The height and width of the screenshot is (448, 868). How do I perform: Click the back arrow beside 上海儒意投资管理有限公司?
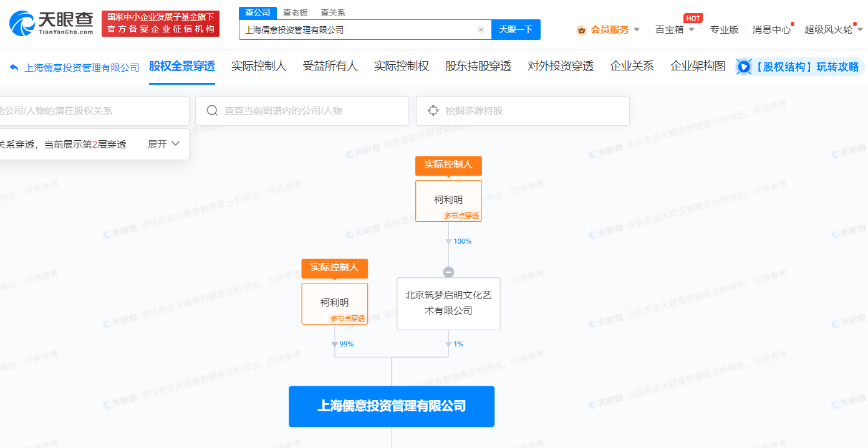[14, 67]
